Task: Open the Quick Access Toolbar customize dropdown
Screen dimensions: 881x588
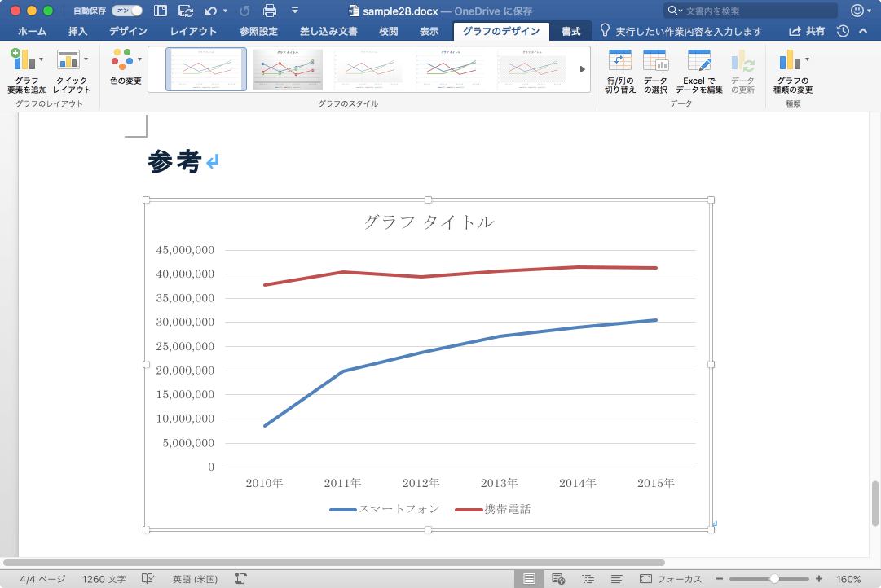Action: tap(295, 11)
